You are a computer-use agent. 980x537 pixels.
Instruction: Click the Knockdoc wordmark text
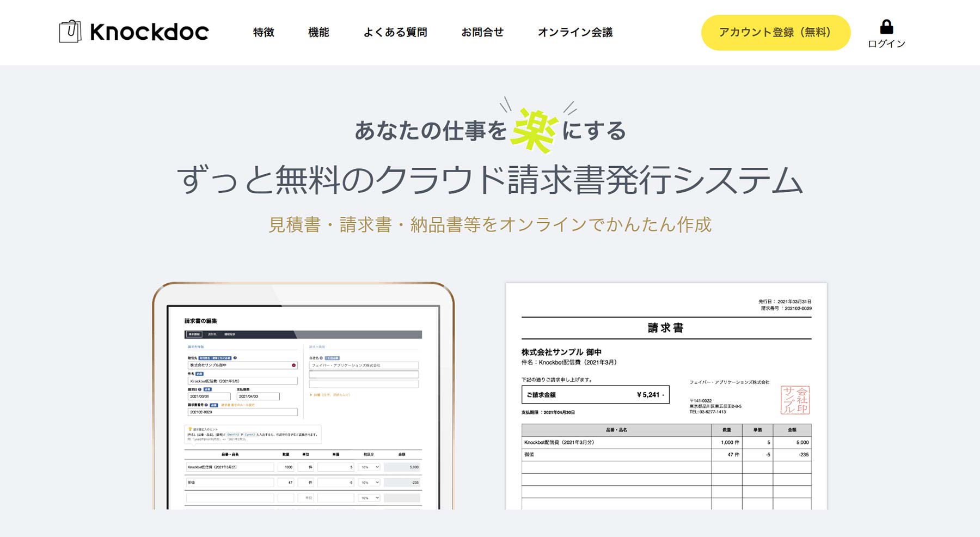coord(149,32)
